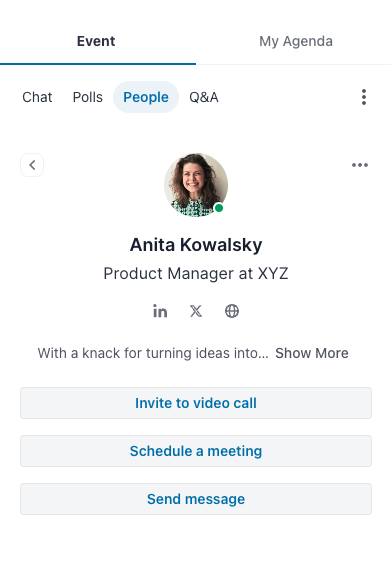Click Anita Kowalsky's profile photo

pyautogui.click(x=196, y=185)
